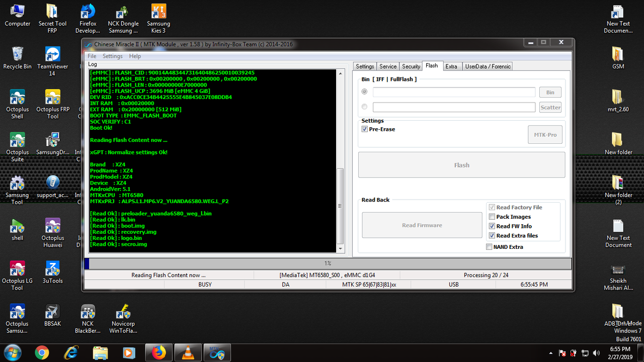Click the Read Firmware button

point(422,225)
